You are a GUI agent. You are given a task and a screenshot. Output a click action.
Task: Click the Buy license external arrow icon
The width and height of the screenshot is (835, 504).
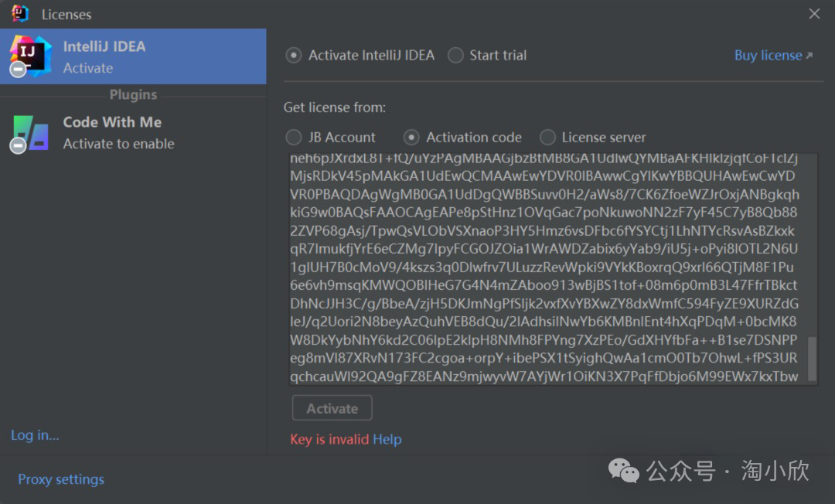coord(809,56)
